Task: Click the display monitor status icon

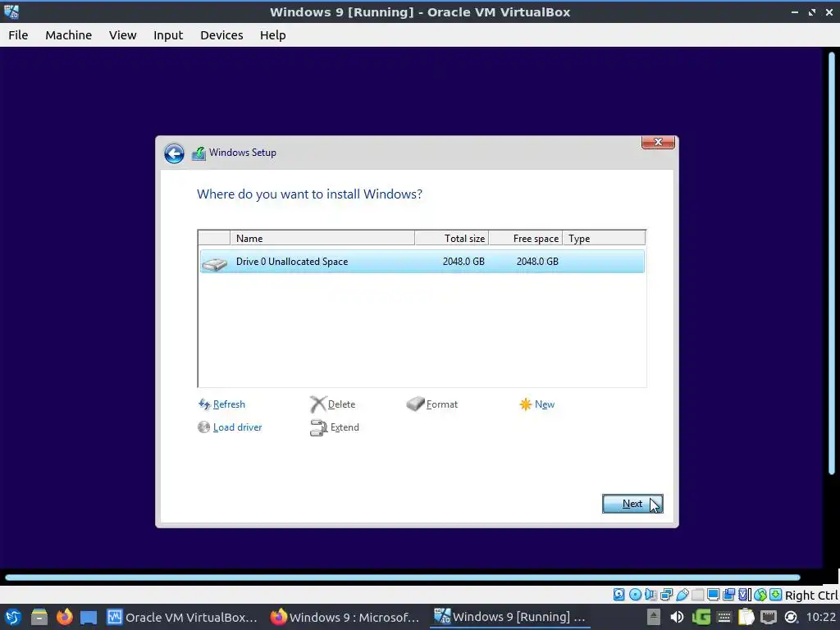Action: point(713,595)
